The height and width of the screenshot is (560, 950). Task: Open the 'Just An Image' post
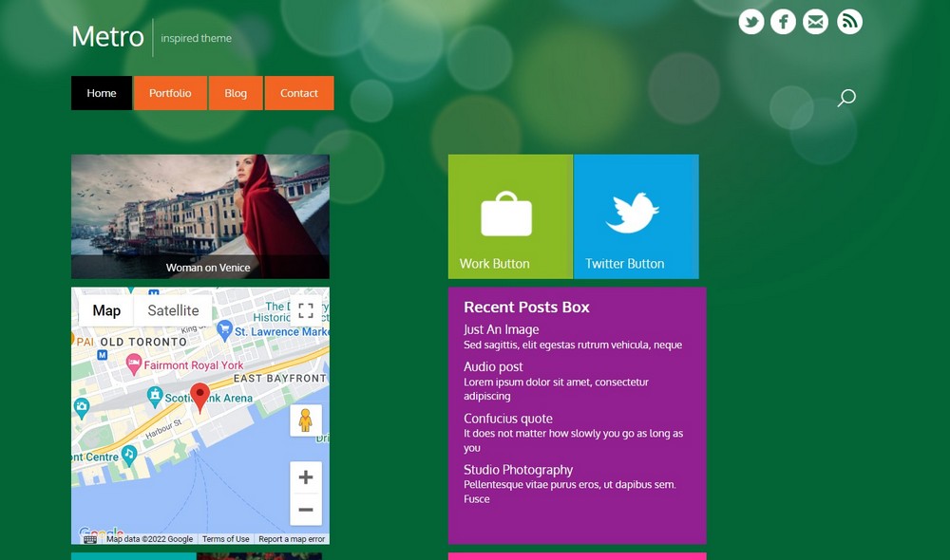point(501,329)
